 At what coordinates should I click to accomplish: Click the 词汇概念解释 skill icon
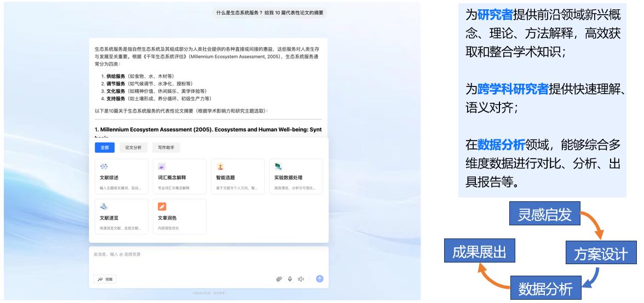[162, 166]
